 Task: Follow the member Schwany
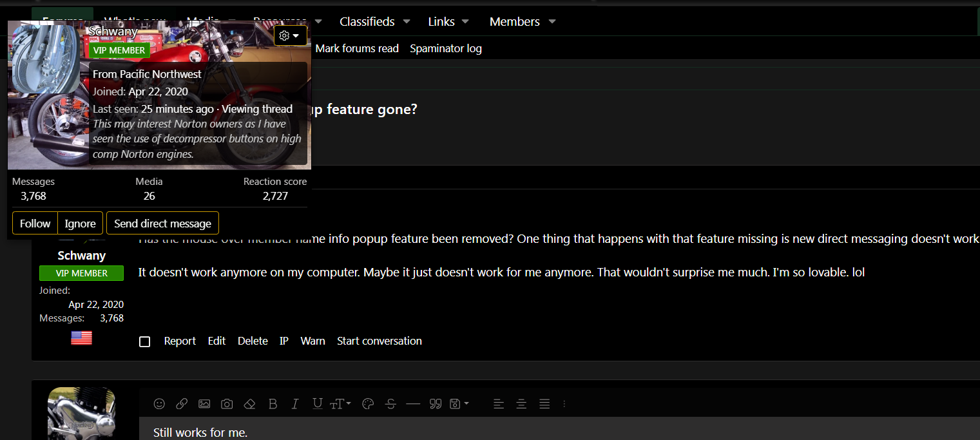coord(34,223)
